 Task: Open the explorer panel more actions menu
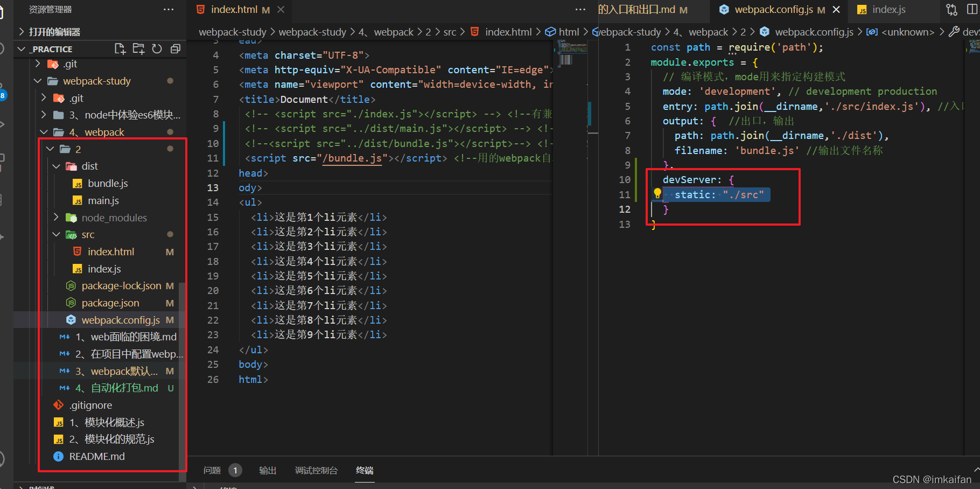pos(169,10)
